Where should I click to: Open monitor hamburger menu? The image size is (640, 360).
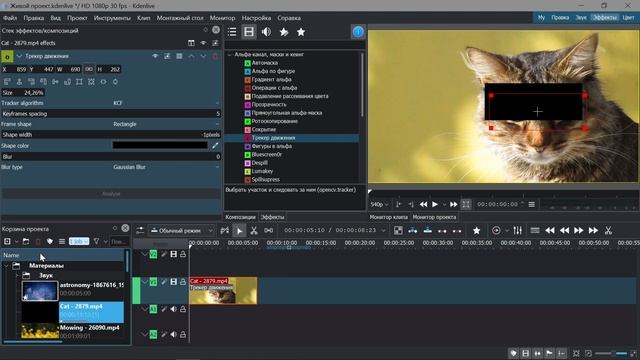pyautogui.click(x=531, y=204)
